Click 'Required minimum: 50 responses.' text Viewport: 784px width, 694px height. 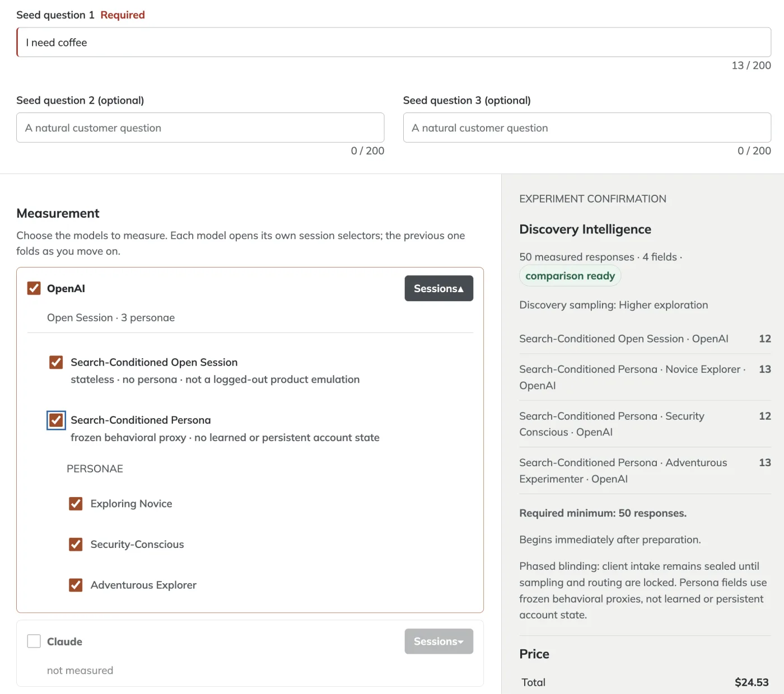point(603,513)
